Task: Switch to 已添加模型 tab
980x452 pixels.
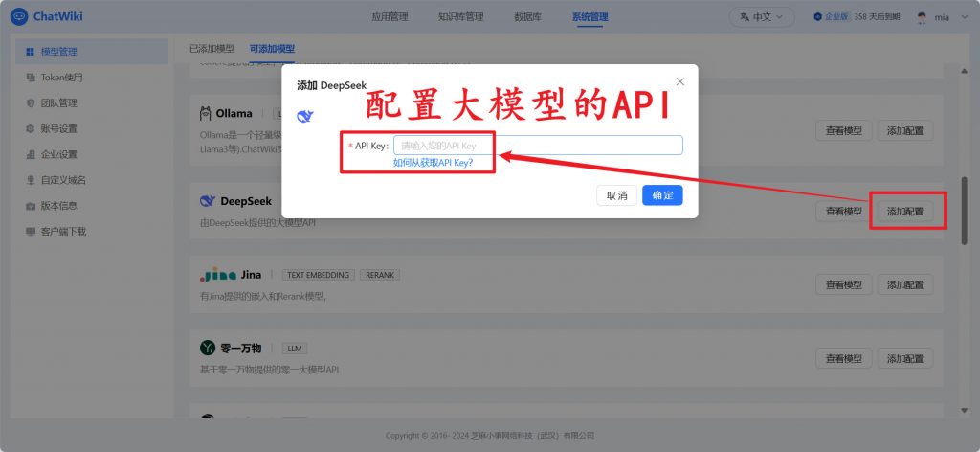Action: [x=212, y=49]
